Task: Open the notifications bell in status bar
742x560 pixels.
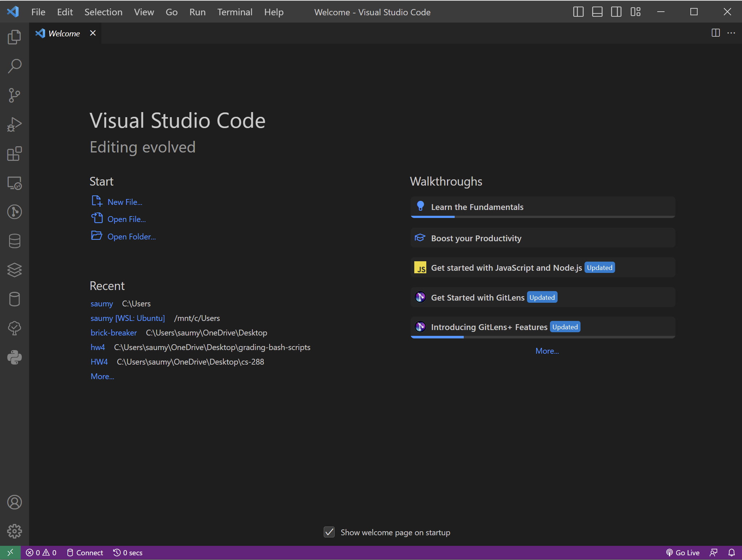Action: tap(731, 553)
